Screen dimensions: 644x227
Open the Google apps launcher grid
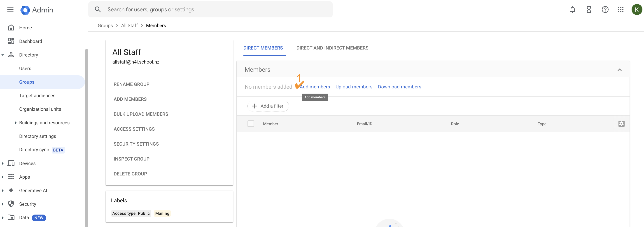621,9
